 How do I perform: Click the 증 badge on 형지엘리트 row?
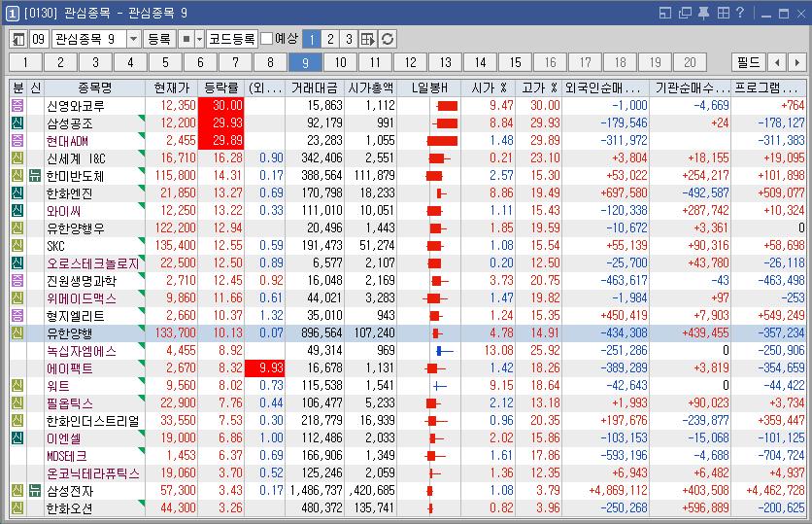[17, 316]
